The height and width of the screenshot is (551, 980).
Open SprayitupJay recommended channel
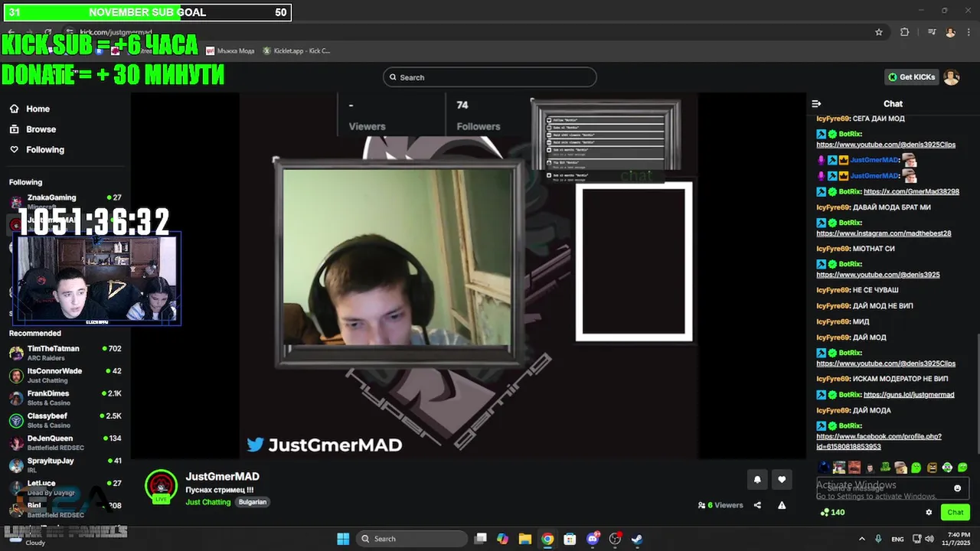pyautogui.click(x=65, y=465)
